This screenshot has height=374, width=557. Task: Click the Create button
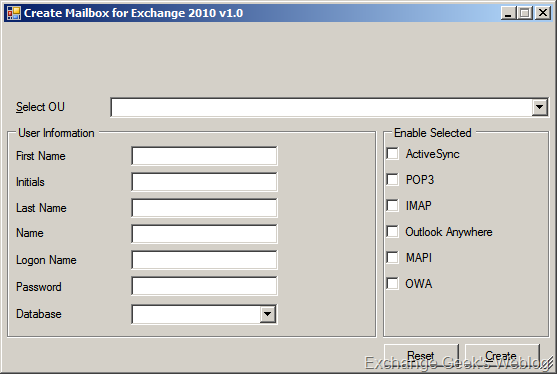[x=502, y=356]
